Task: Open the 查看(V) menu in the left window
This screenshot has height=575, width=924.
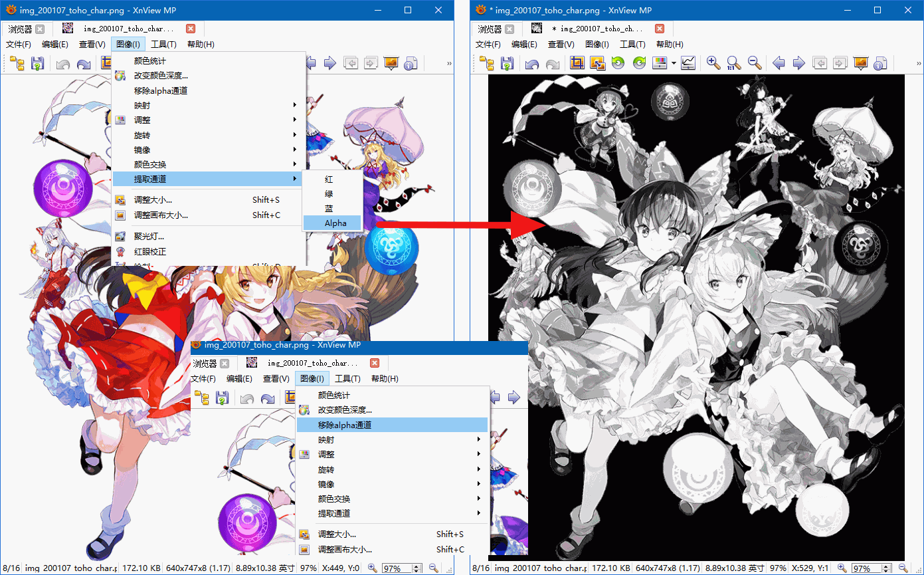Action: point(92,45)
